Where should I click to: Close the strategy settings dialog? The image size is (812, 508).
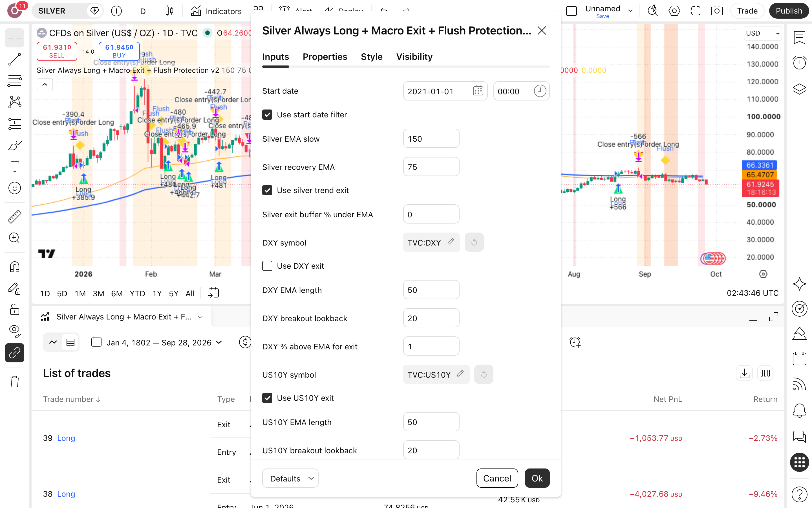click(542, 30)
